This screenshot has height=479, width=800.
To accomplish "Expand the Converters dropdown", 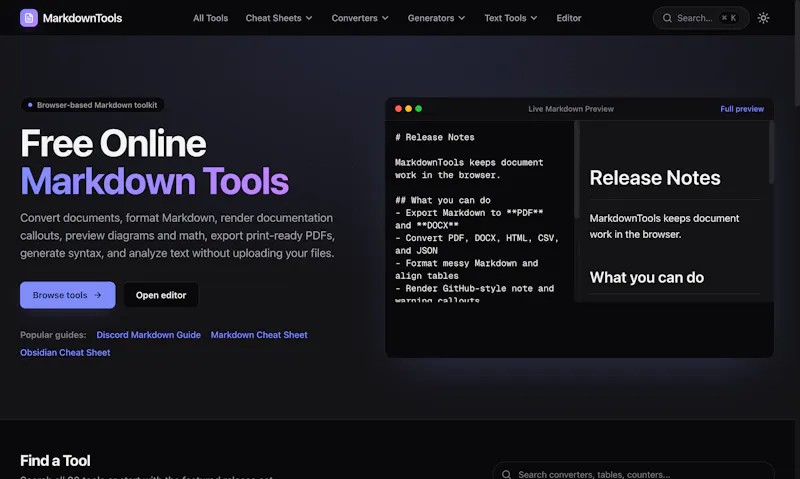I will point(360,18).
